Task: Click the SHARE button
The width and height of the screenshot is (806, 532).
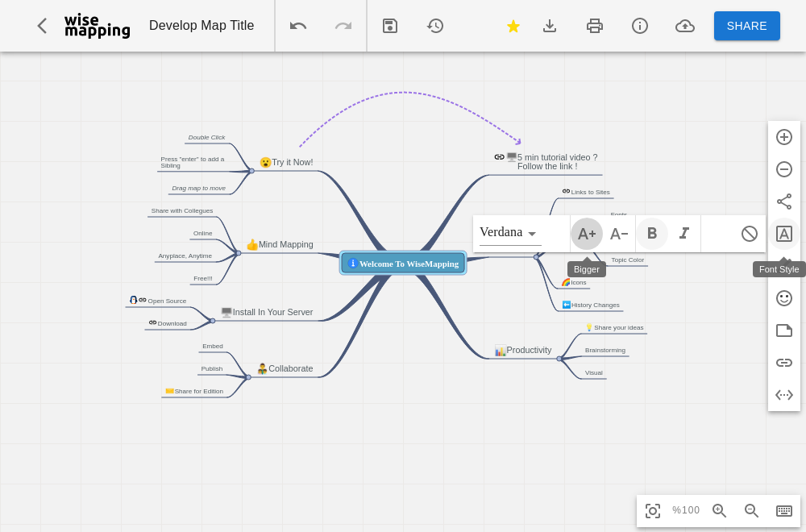Action: pos(747,26)
